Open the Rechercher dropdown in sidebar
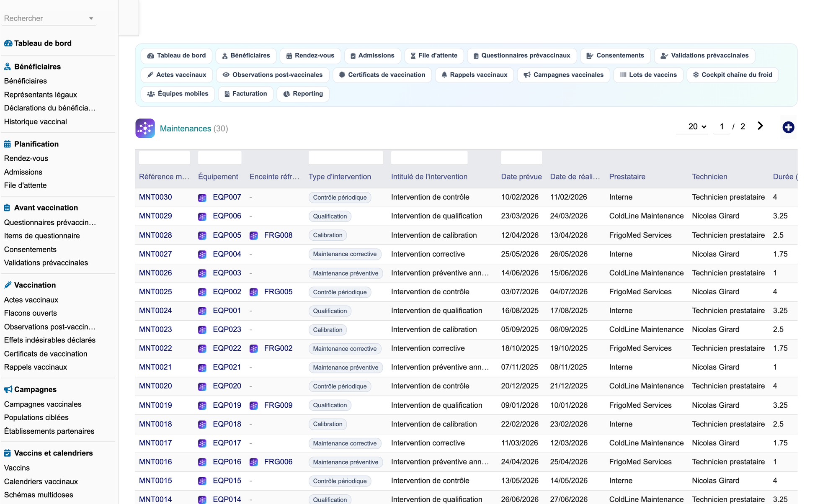Viewport: 815px width, 504px height. point(49,18)
